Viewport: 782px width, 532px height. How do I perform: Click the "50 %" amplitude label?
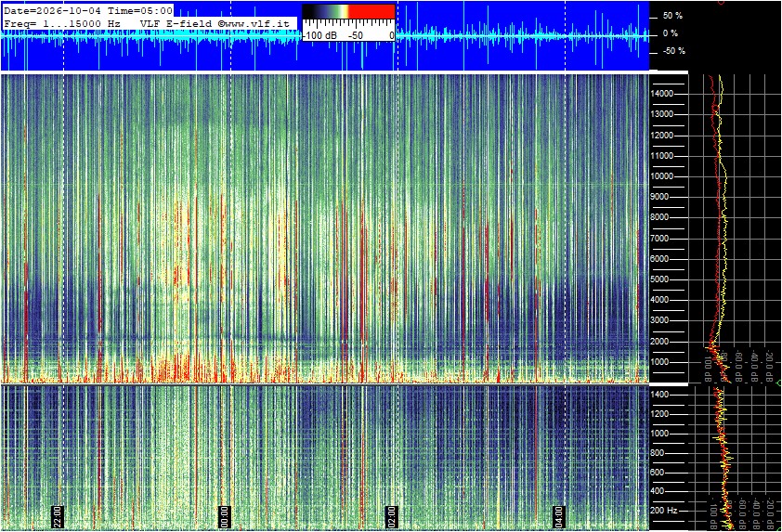672,16
